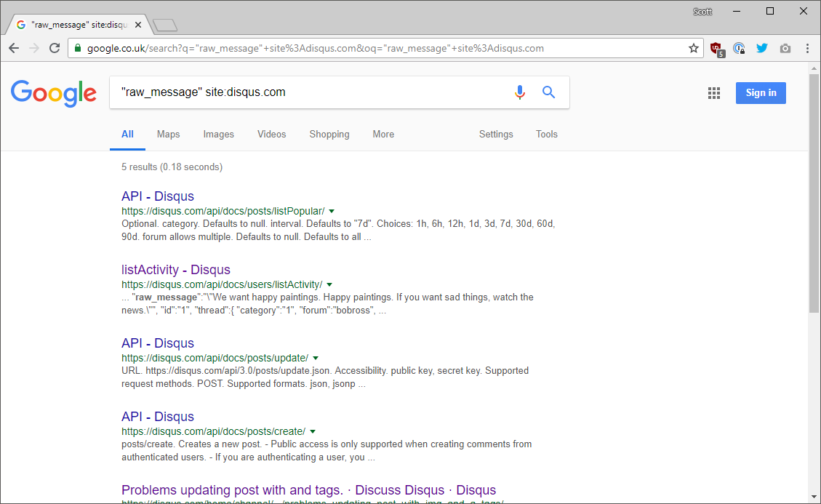Screen dimensions: 821x504
Task: Expand the dropdown beside the listPopular result URL
Action: [x=332, y=210]
